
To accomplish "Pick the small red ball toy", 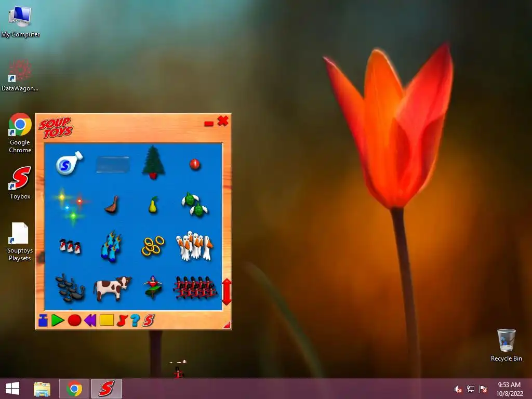I will (195, 165).
